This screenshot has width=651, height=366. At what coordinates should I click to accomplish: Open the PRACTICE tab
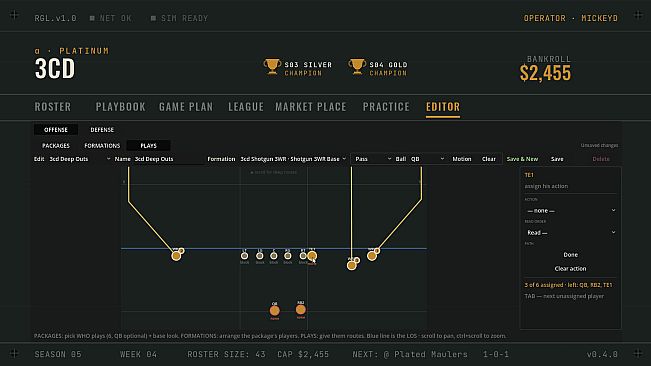pyautogui.click(x=386, y=107)
